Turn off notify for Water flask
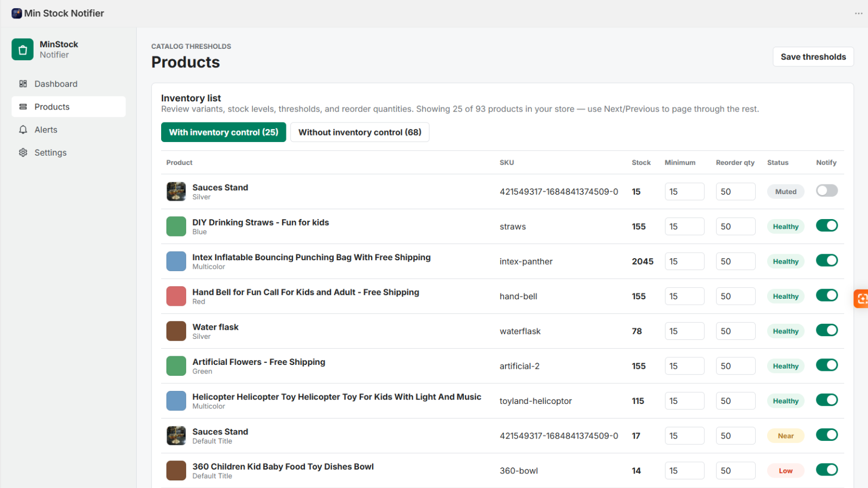The width and height of the screenshot is (868, 488). point(827,330)
